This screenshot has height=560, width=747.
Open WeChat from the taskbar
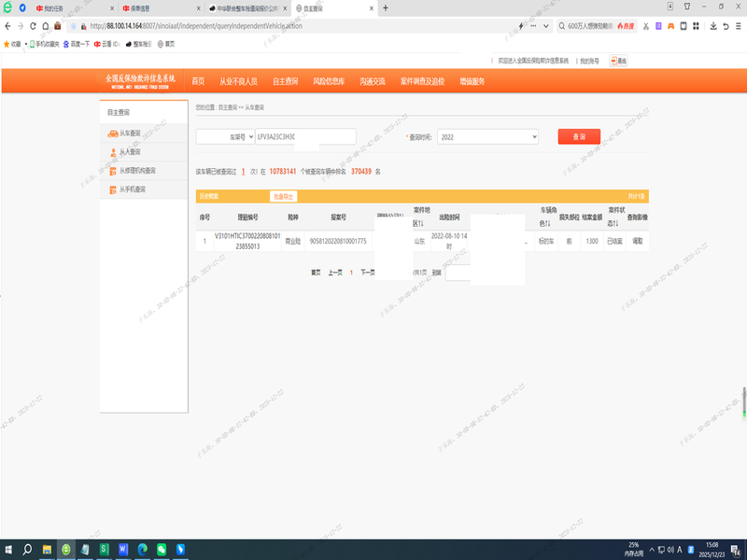click(x=162, y=549)
